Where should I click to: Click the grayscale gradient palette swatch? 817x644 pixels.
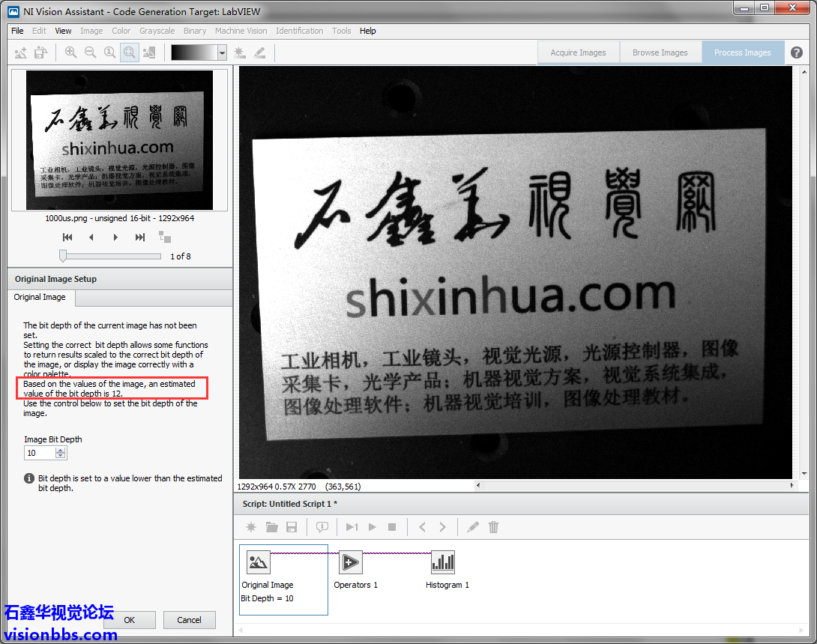click(194, 52)
